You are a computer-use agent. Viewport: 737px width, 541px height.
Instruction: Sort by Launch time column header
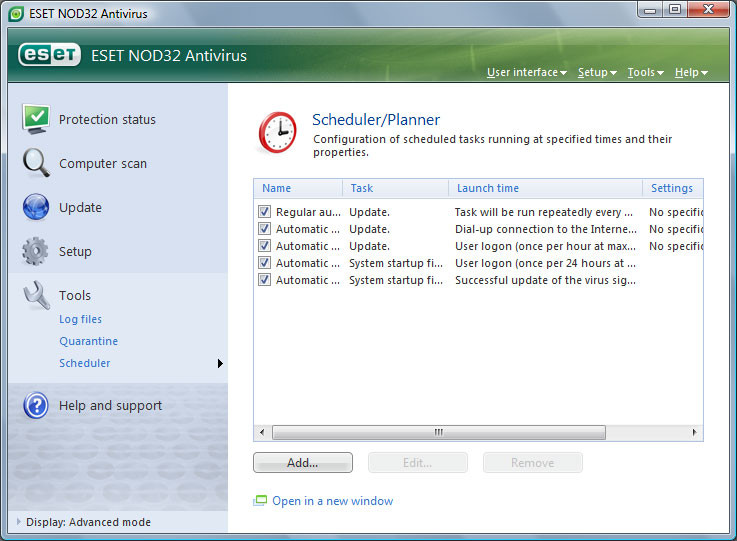[x=545, y=188]
